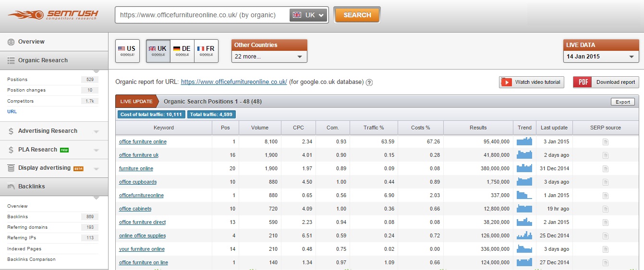Sort table by Pos column header

tap(225, 128)
